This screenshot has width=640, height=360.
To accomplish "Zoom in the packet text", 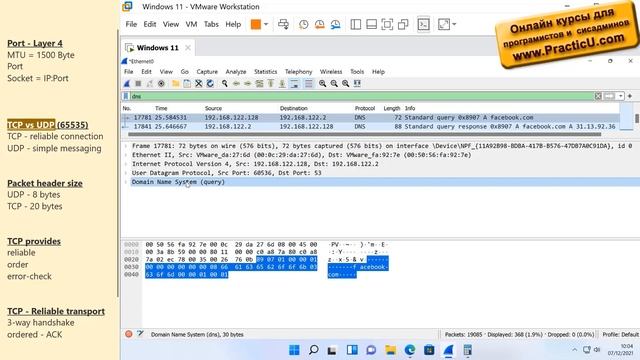I will pyautogui.click(x=322, y=84).
